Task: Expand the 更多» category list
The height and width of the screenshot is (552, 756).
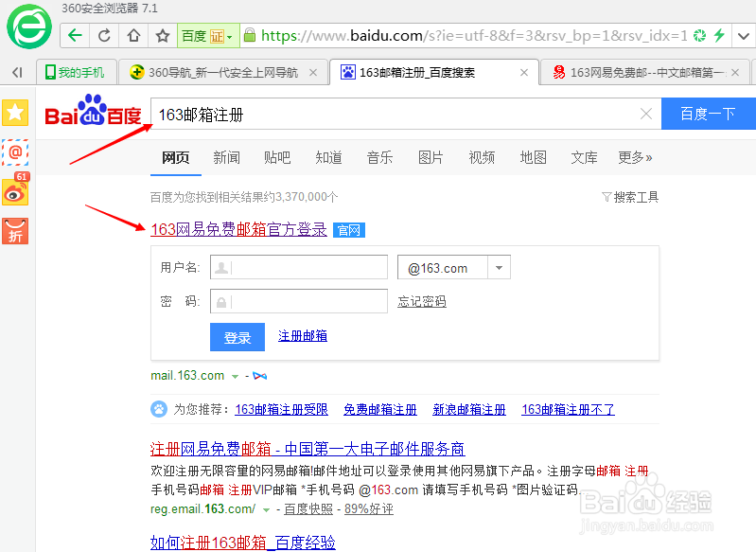Action: 636,157
